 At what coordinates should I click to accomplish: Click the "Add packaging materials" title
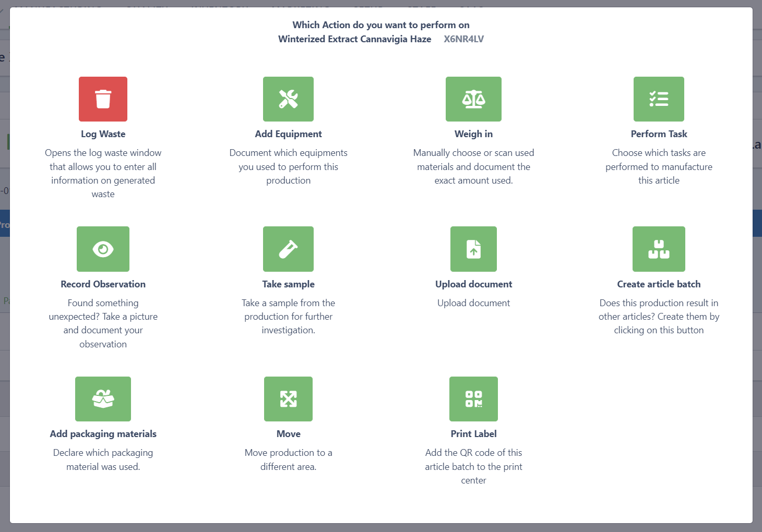coord(103,434)
